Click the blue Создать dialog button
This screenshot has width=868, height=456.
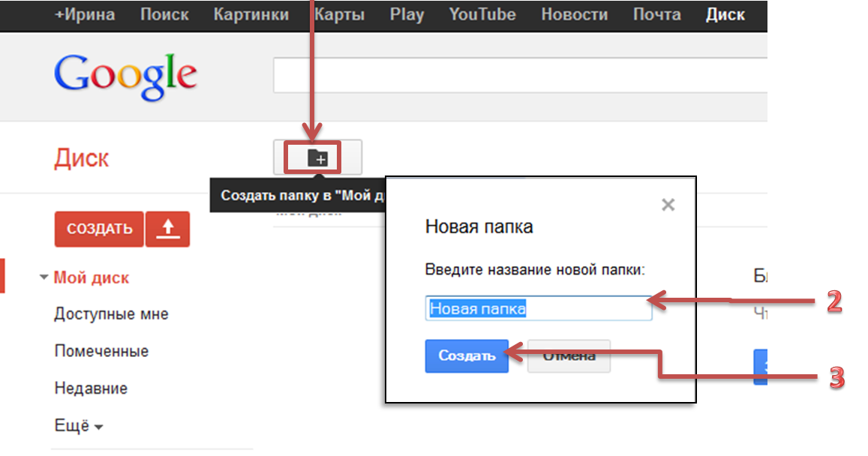[467, 355]
